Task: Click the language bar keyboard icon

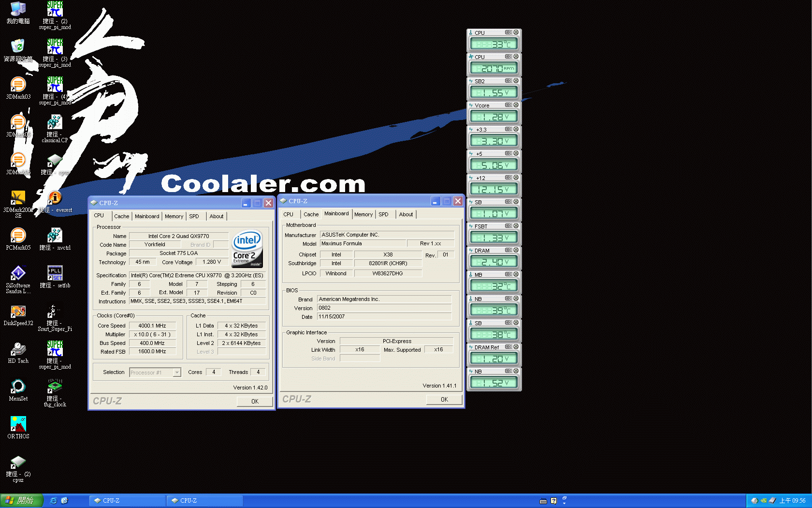Action: tap(543, 501)
